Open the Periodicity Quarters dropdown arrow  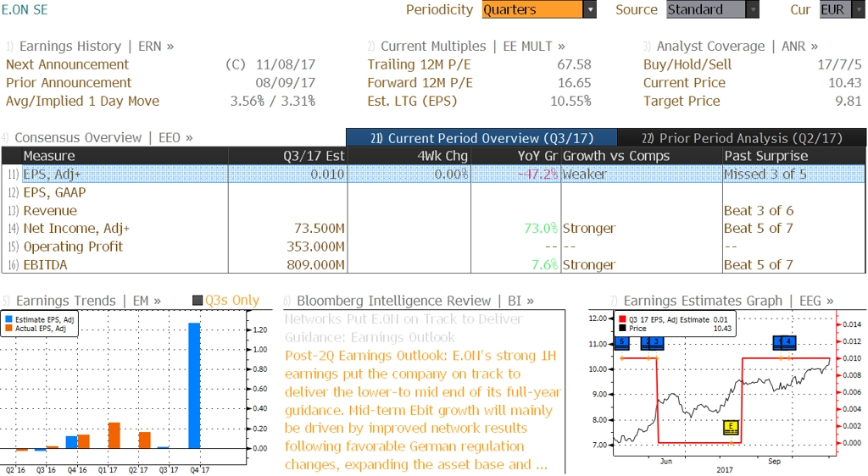point(590,9)
